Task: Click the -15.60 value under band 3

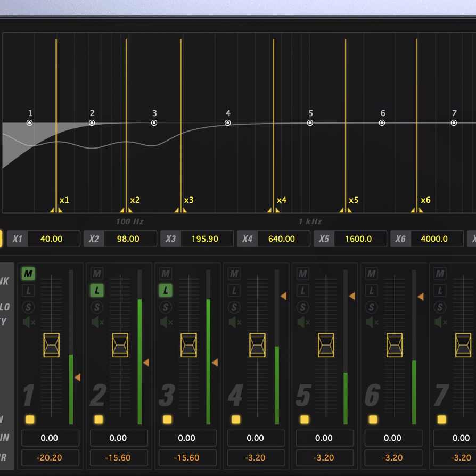Action: click(x=187, y=458)
